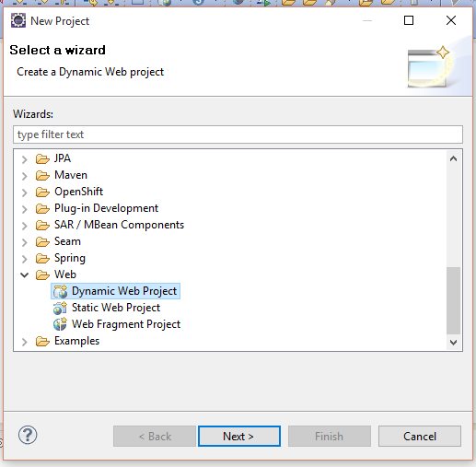476x467 pixels.
Task: Click the Spring folder icon
Action: point(42,258)
